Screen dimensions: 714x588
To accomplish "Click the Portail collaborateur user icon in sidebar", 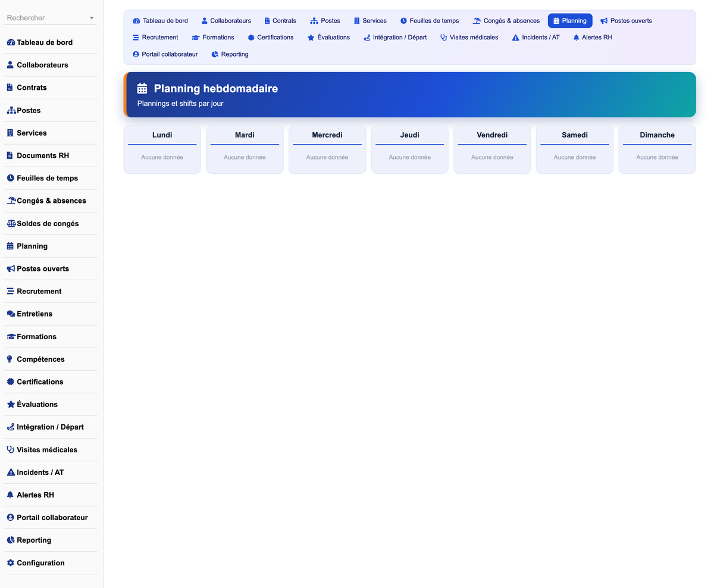I will pos(10,517).
